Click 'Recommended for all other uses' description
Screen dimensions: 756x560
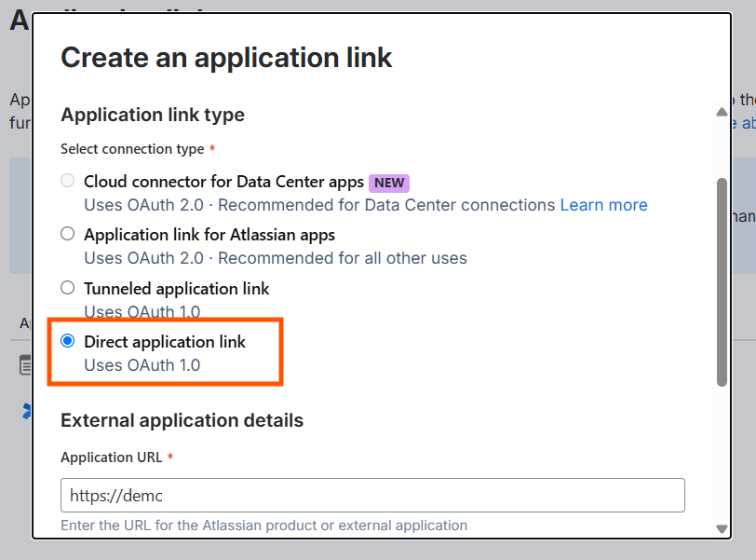click(x=343, y=258)
